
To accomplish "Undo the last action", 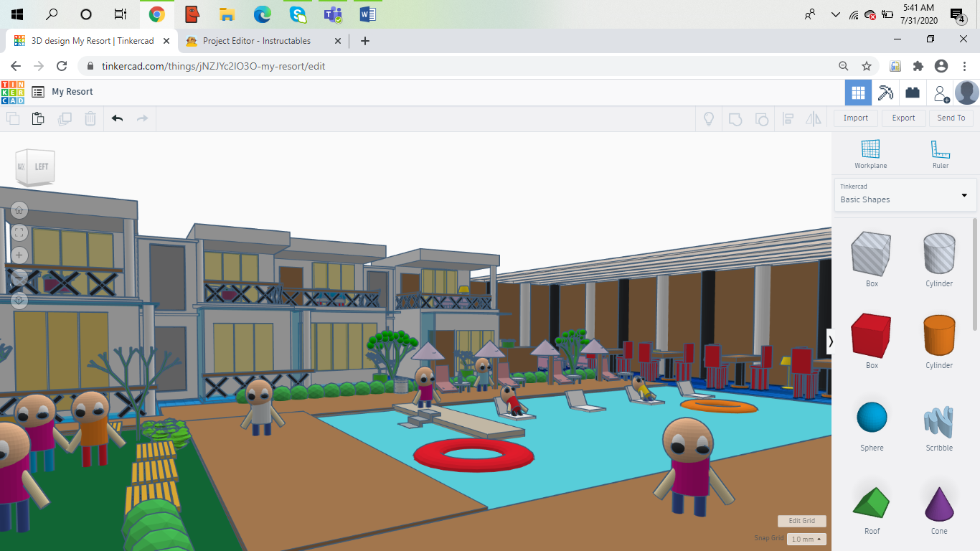I will click(x=117, y=118).
